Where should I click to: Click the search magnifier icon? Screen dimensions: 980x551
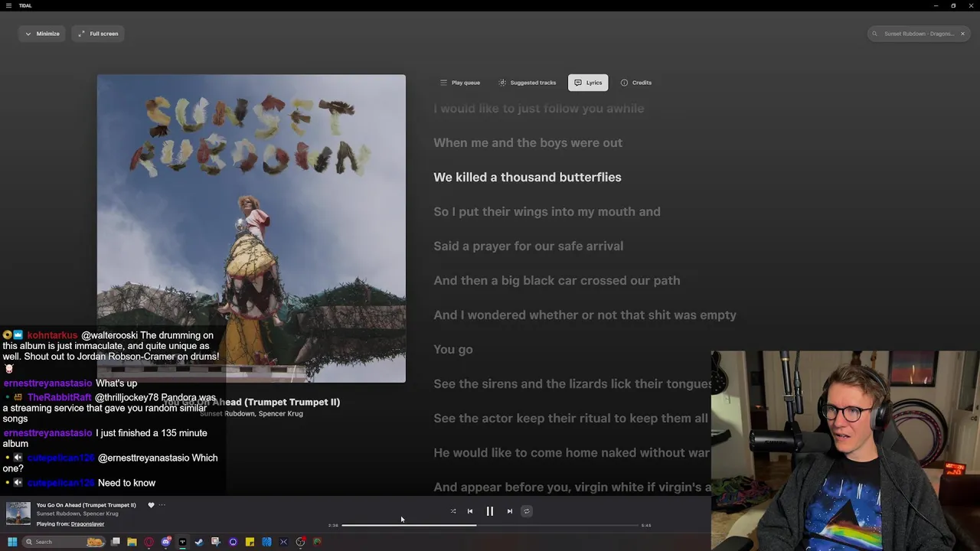coord(875,34)
